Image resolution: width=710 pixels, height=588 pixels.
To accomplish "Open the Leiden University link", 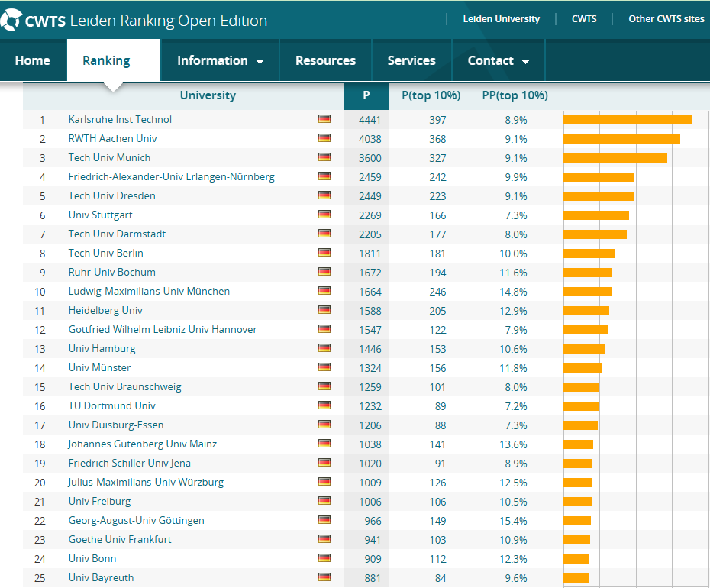I will point(501,19).
